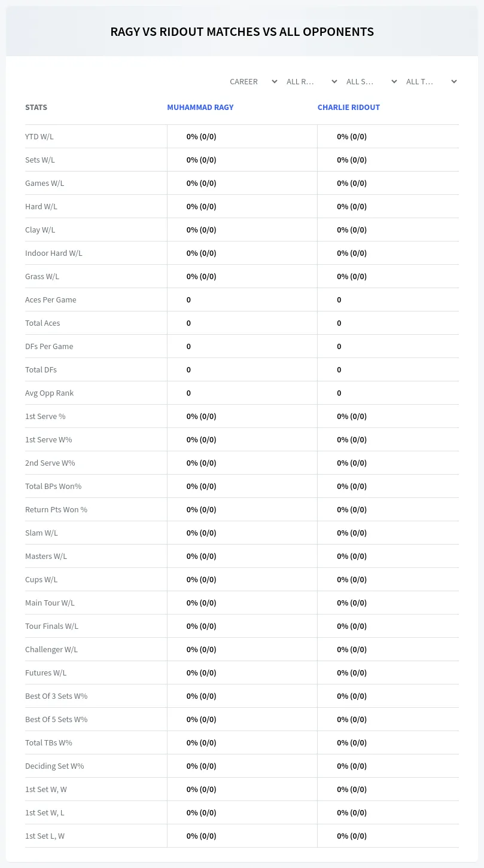
Task: Select Ragy's Grass W/L value
Action: point(202,276)
